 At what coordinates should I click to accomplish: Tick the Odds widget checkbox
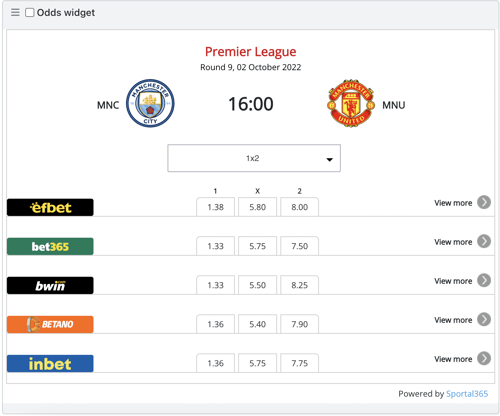[30, 13]
